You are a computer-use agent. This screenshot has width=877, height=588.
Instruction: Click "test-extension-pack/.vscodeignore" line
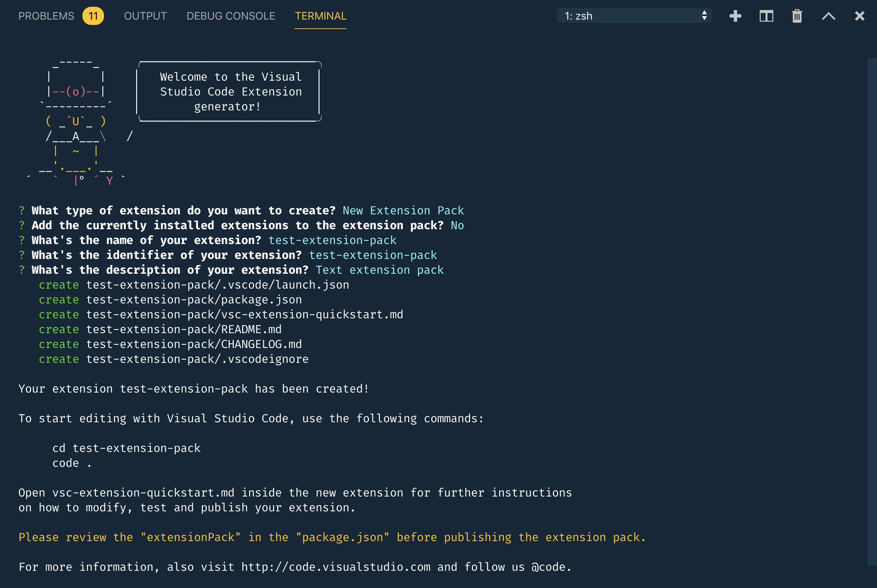197,359
